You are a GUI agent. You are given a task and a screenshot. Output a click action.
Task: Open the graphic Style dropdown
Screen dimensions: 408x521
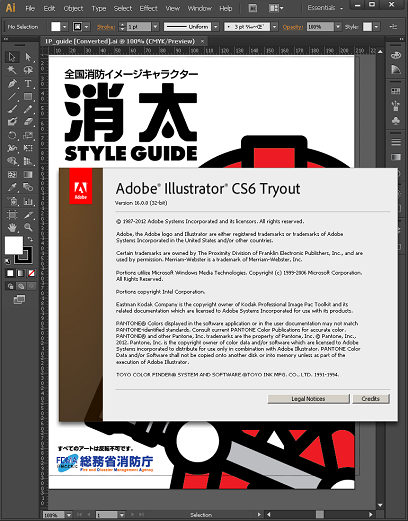tap(376, 27)
